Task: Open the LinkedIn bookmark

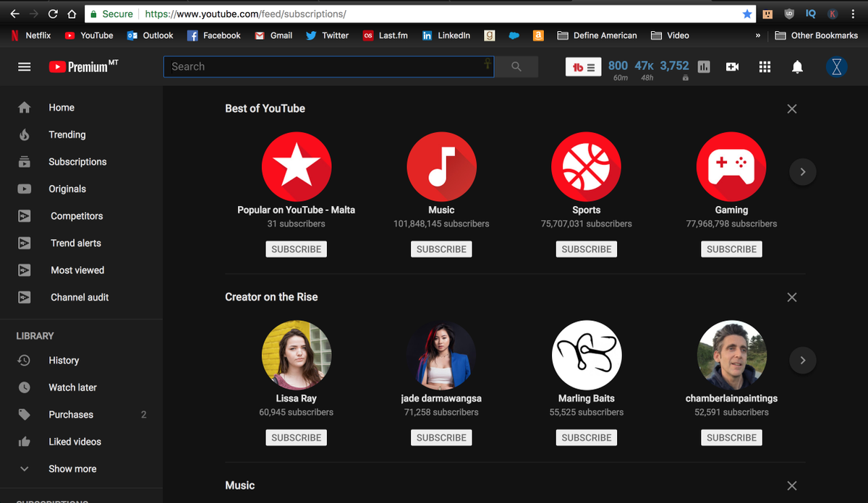Action: [446, 35]
